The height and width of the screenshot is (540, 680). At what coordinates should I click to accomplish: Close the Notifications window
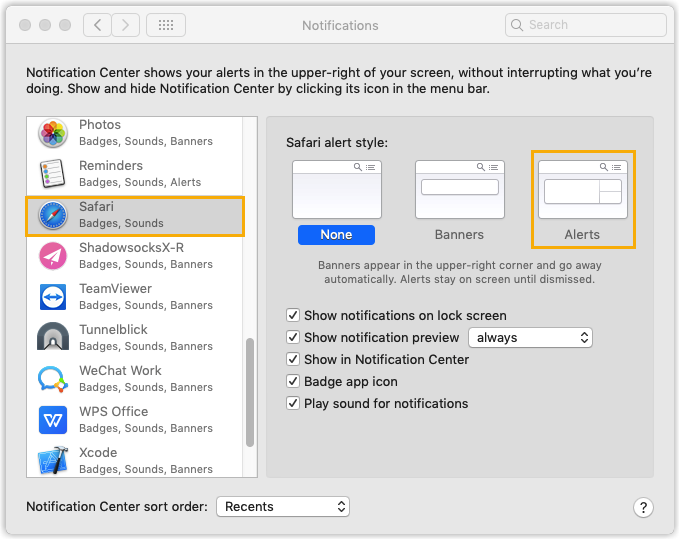pyautogui.click(x=25, y=25)
